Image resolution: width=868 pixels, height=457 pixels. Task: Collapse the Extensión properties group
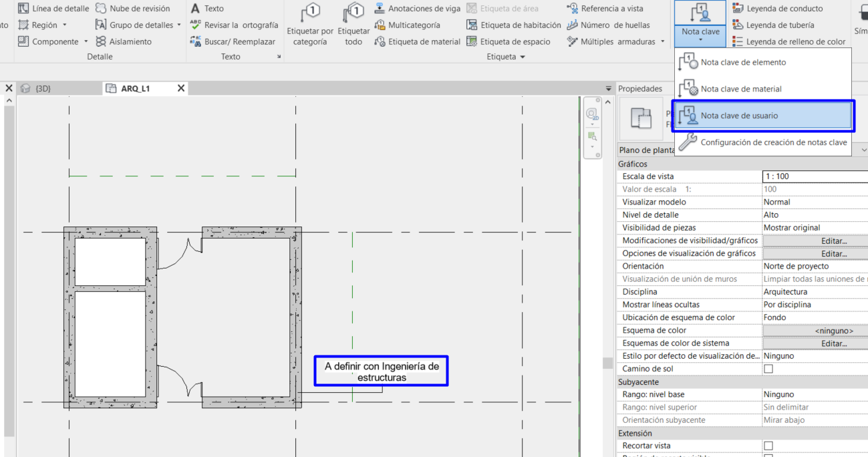click(x=742, y=433)
